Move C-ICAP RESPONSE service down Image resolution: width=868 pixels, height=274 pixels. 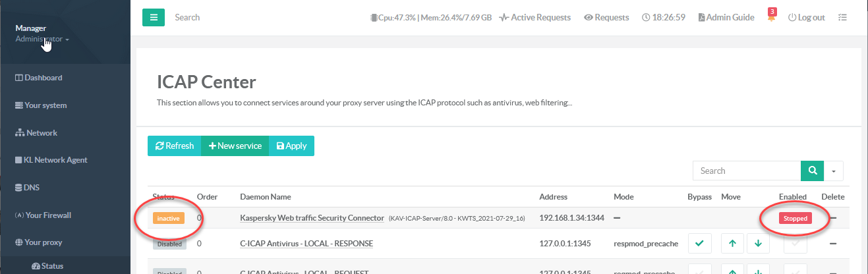(x=757, y=244)
